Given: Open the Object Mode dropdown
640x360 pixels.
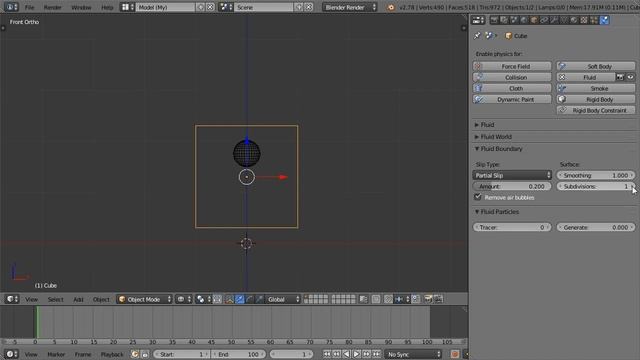Looking at the screenshot, I should point(144,299).
